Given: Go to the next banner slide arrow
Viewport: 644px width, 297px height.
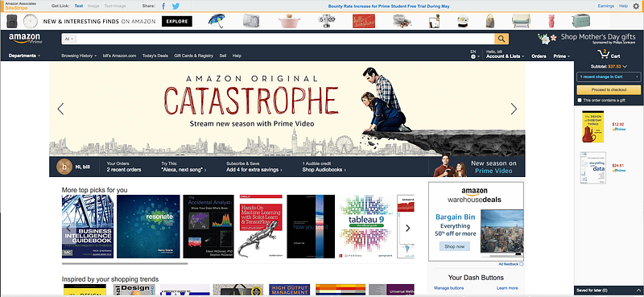Looking at the screenshot, I should (x=514, y=109).
